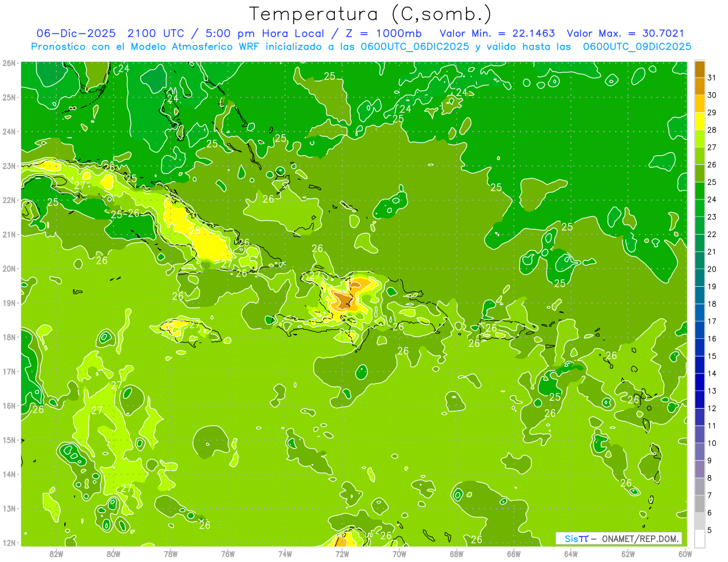Click the legend value "31"

tap(712, 78)
